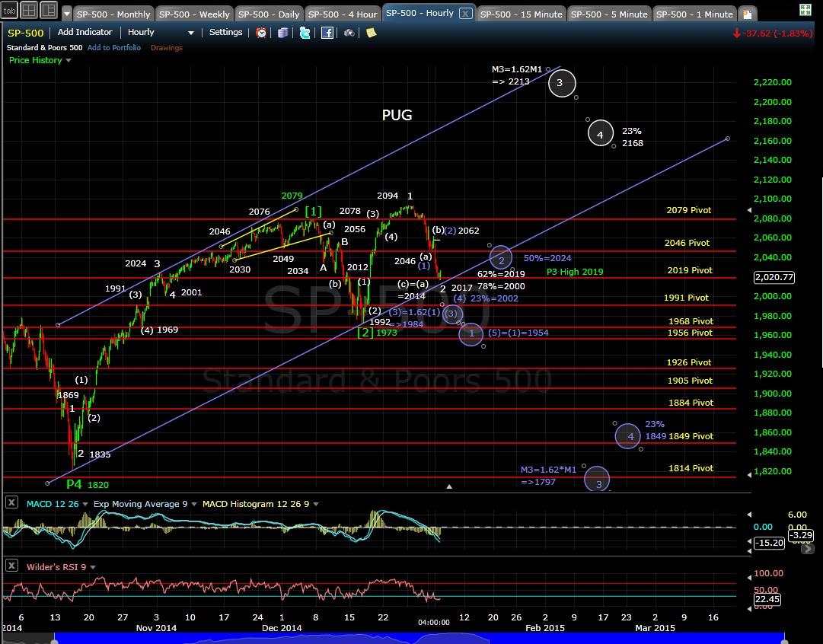Switch to the SP-500 Daily tab

[269, 14]
